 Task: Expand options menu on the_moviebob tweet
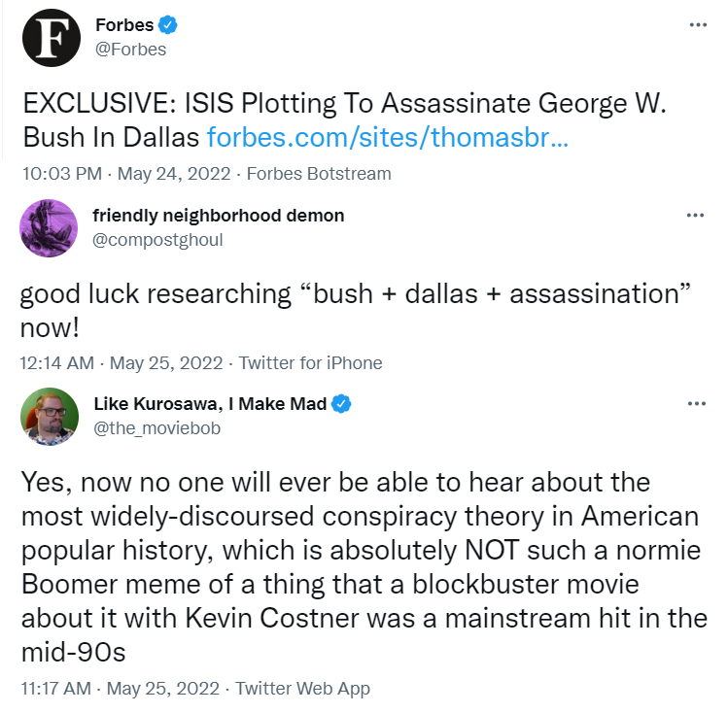coord(697,403)
